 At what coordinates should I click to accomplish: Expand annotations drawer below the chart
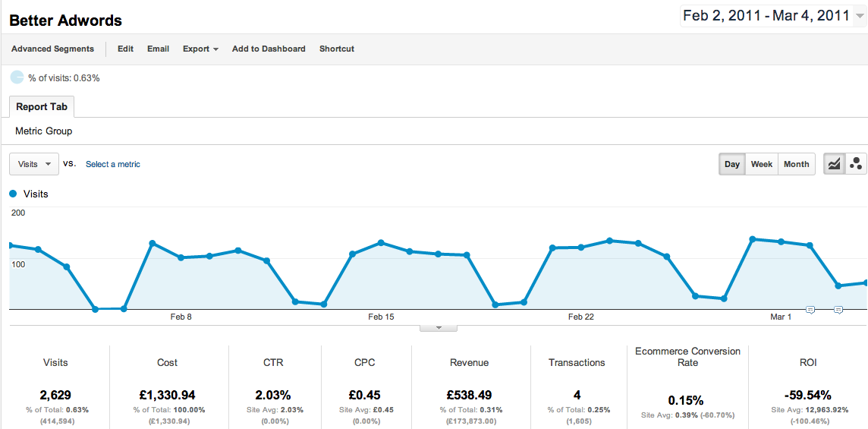point(439,328)
